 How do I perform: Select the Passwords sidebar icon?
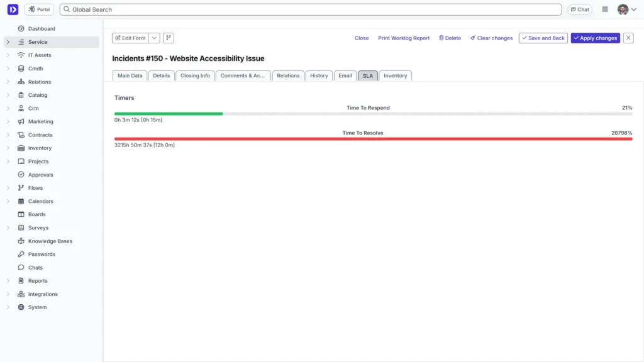coord(21,254)
